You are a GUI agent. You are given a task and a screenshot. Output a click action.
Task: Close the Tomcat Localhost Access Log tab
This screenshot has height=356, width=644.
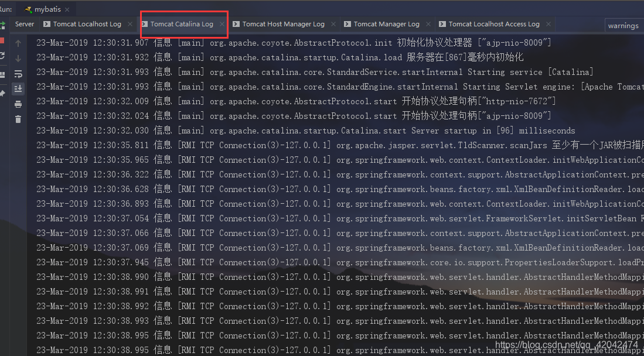548,24
